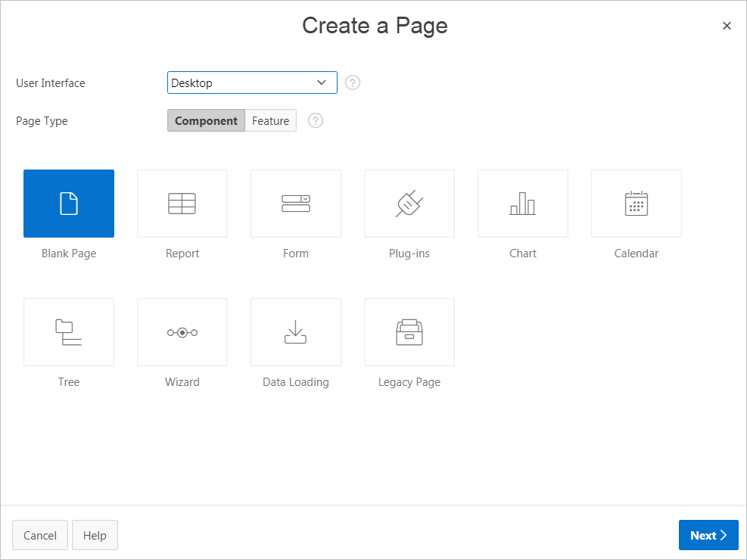Viewport: 747px width, 560px height.
Task: Click the Legacy Page text label
Action: point(409,382)
